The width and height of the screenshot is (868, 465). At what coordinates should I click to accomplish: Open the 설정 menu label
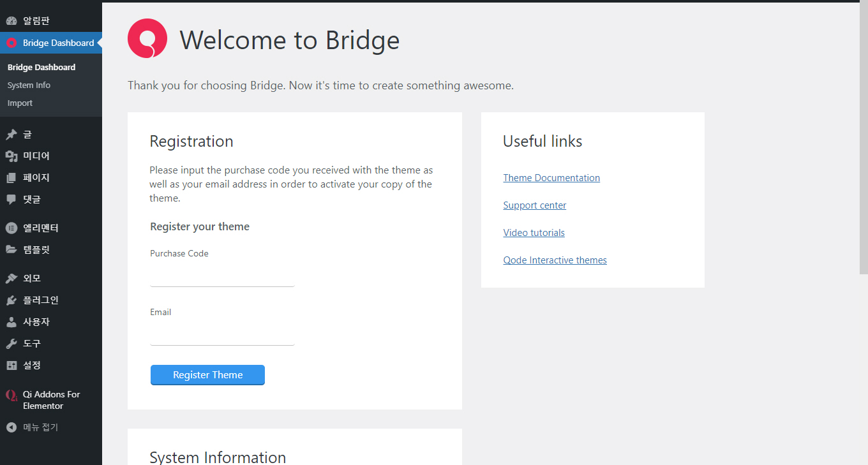(32, 365)
